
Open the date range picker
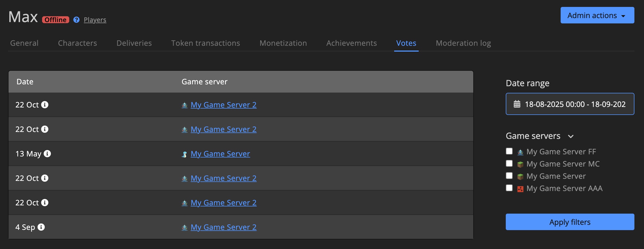pos(570,104)
